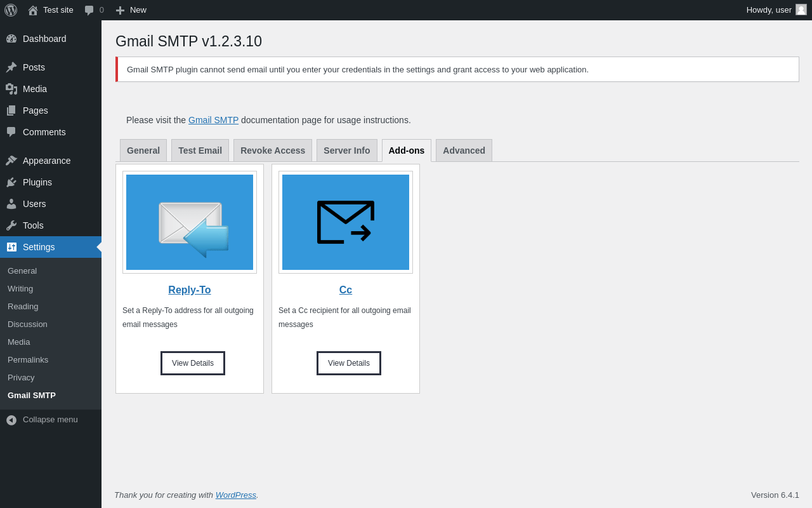
Task: Click the user avatar icon
Action: coord(801,10)
